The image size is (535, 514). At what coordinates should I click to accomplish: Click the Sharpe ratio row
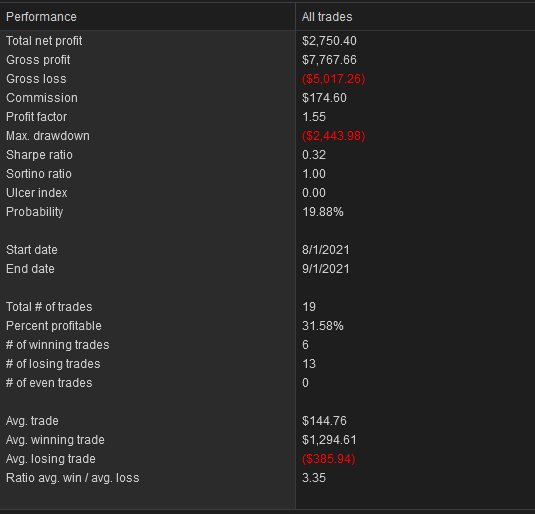pos(268,155)
